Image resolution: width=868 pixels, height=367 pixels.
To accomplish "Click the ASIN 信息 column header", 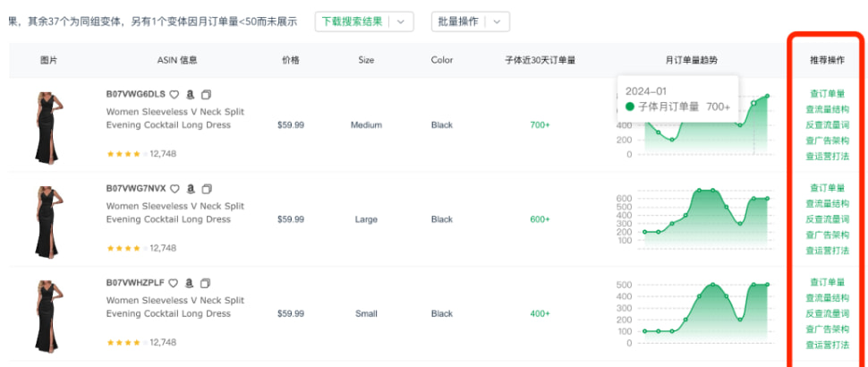I will point(177,60).
